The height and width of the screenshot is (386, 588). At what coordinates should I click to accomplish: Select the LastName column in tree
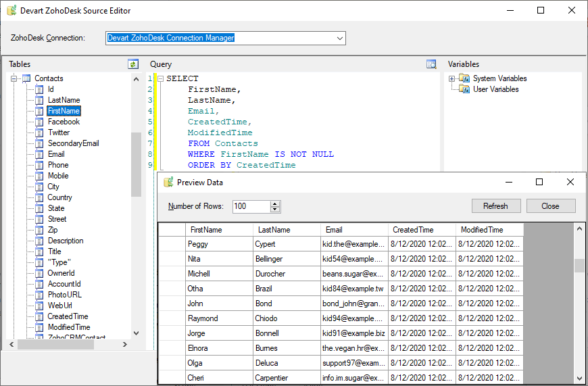click(64, 100)
